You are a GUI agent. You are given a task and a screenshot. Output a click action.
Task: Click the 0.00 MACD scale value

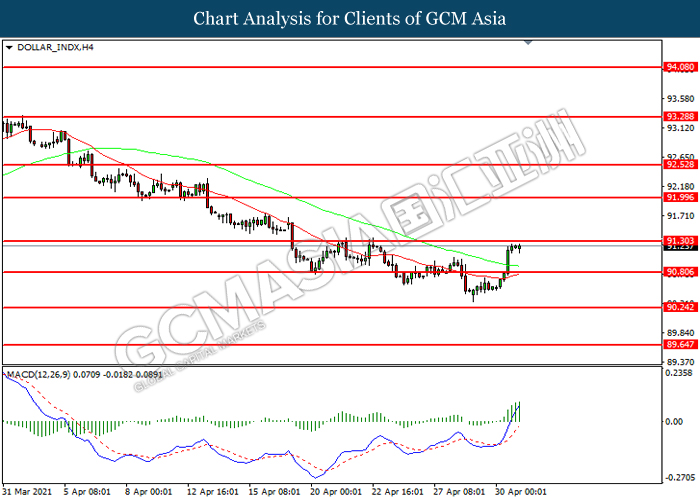(x=674, y=421)
